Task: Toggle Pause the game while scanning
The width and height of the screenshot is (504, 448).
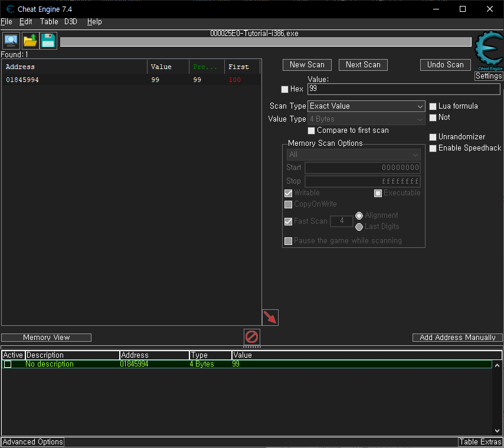Action: [x=289, y=241]
